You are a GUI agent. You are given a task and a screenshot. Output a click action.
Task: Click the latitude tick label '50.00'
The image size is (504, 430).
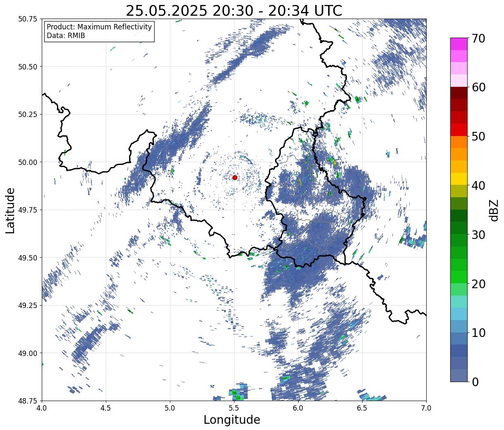click(27, 162)
